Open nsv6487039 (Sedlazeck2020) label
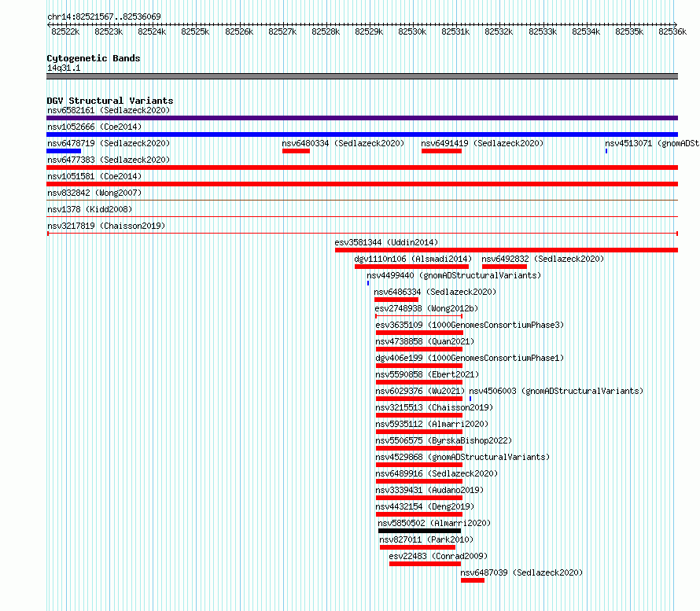700x611 pixels. 521,572
